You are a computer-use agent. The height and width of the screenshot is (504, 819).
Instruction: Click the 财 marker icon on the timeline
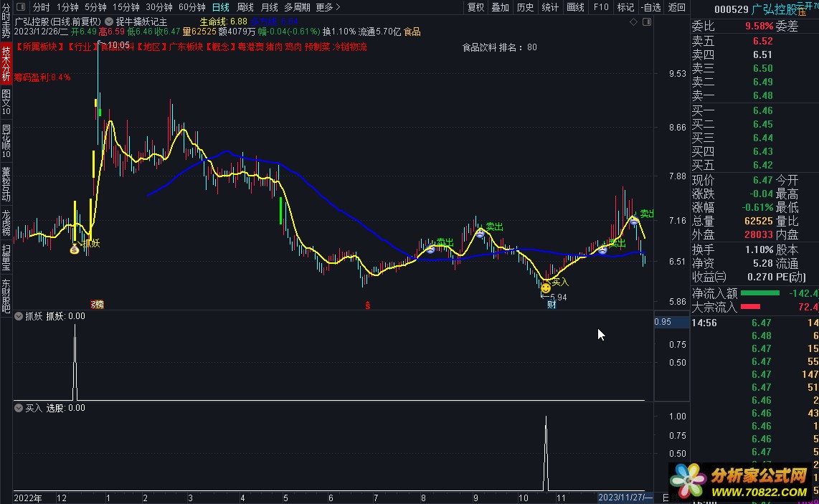click(551, 305)
